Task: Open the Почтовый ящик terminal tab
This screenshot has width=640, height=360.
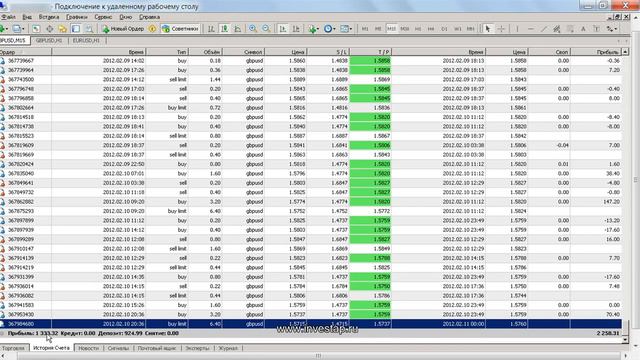Action: click(x=157, y=348)
